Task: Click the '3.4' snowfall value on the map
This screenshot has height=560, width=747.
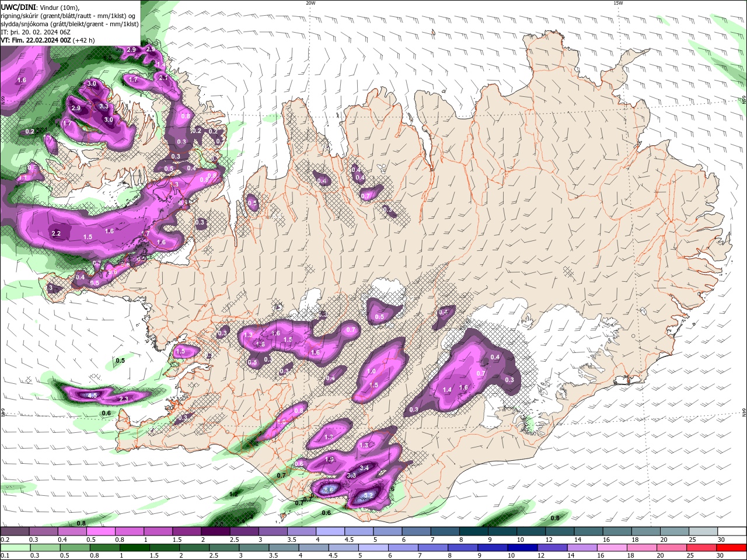Action: click(364, 468)
